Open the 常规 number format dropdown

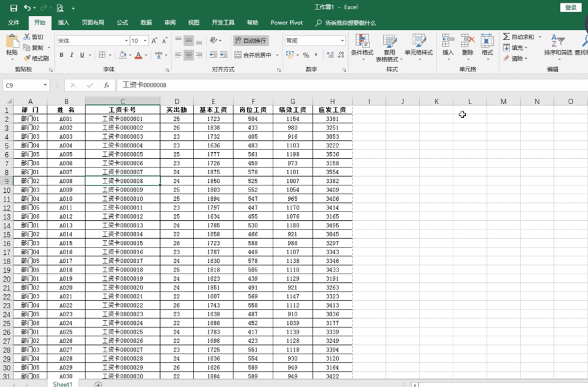(x=343, y=41)
